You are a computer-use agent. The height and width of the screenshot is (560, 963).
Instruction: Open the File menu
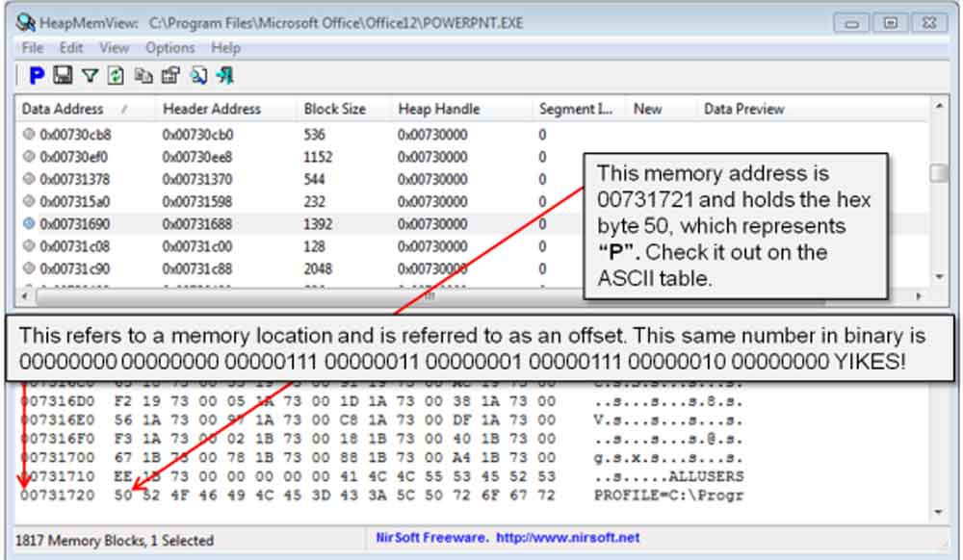[32, 47]
